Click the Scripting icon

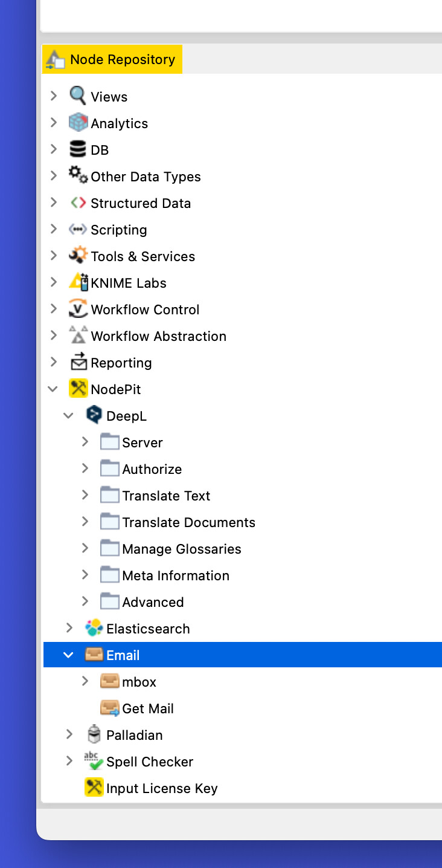click(x=78, y=230)
